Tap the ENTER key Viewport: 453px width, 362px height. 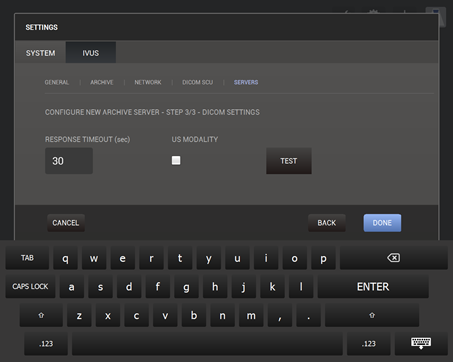373,286
